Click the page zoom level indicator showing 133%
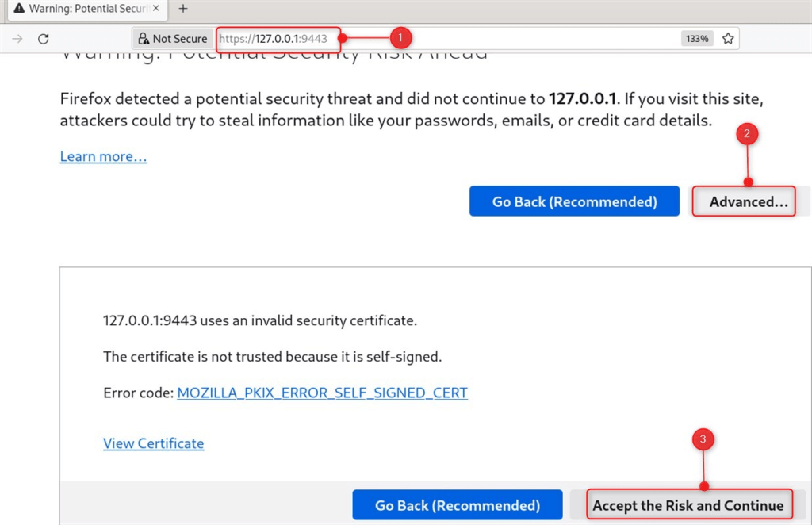Screen dimensions: 812x525 pyautogui.click(x=696, y=38)
